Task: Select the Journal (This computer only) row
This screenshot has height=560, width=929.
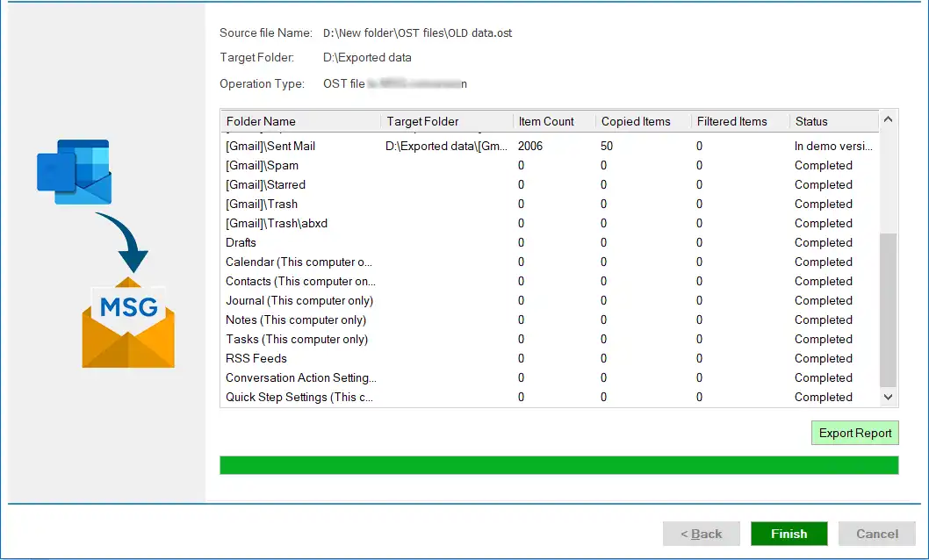Action: (x=550, y=301)
